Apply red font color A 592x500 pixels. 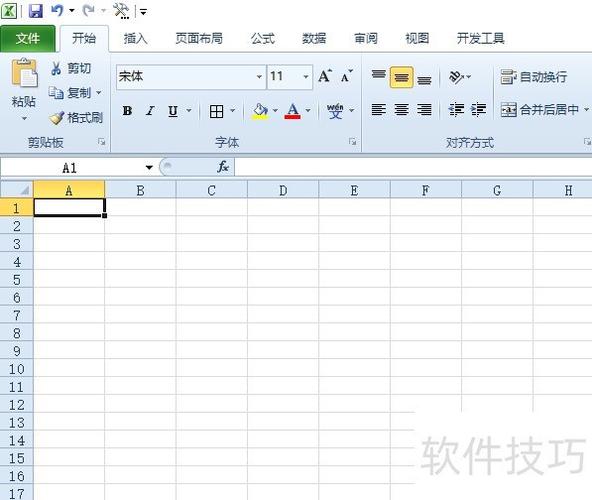click(x=293, y=111)
